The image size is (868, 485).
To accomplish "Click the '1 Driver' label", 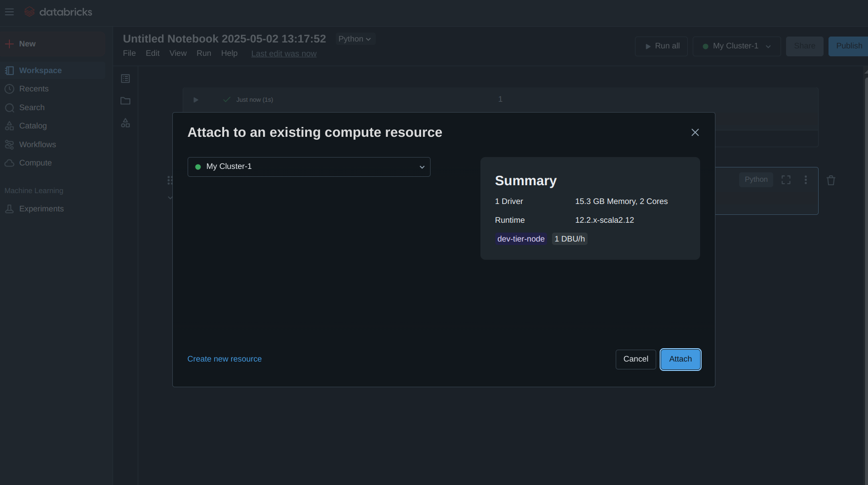I will [509, 202].
